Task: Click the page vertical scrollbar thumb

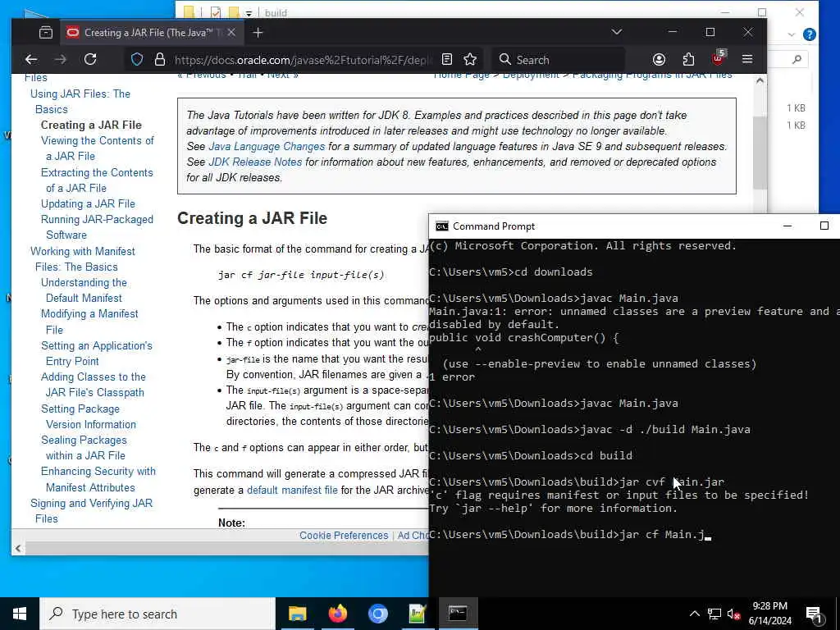Action: point(760,153)
